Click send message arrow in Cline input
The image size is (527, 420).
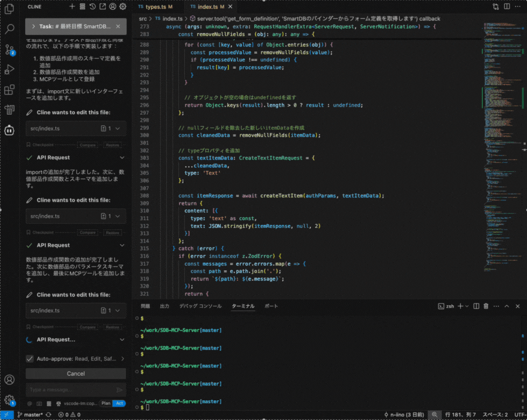(120, 390)
